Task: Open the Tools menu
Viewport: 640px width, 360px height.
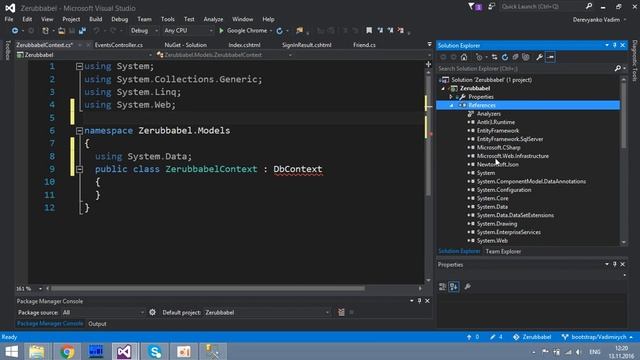Action: coord(167,19)
